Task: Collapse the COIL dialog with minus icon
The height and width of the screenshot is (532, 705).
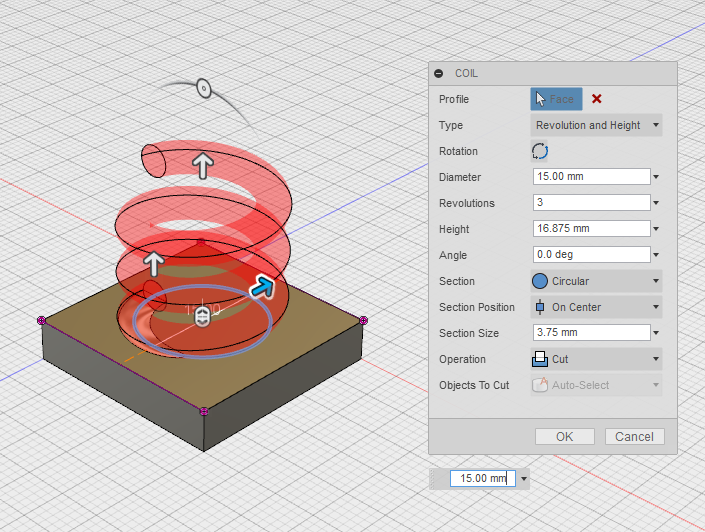Action: pos(439,73)
